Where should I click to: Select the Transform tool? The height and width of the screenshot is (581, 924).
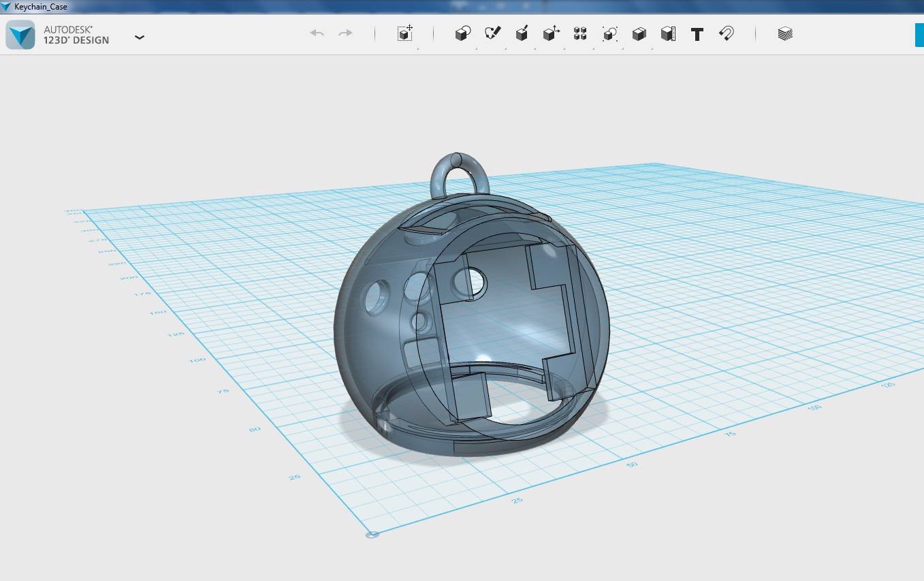(x=404, y=33)
